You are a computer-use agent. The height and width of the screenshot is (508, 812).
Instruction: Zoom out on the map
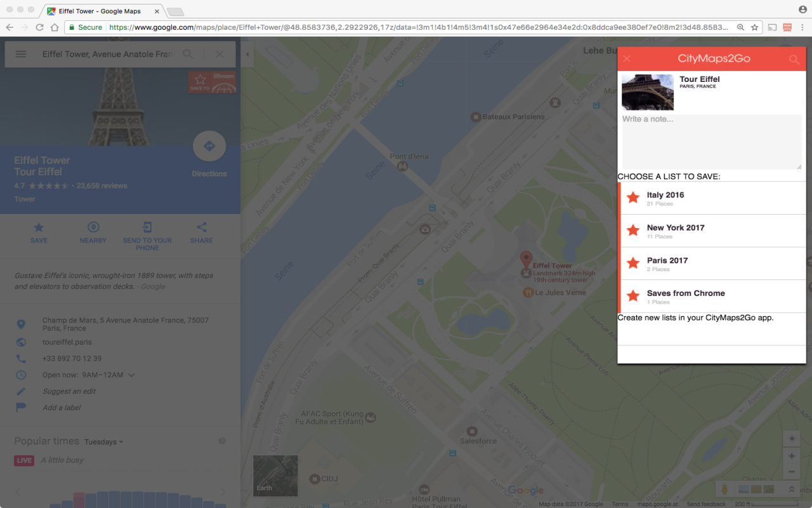click(791, 472)
